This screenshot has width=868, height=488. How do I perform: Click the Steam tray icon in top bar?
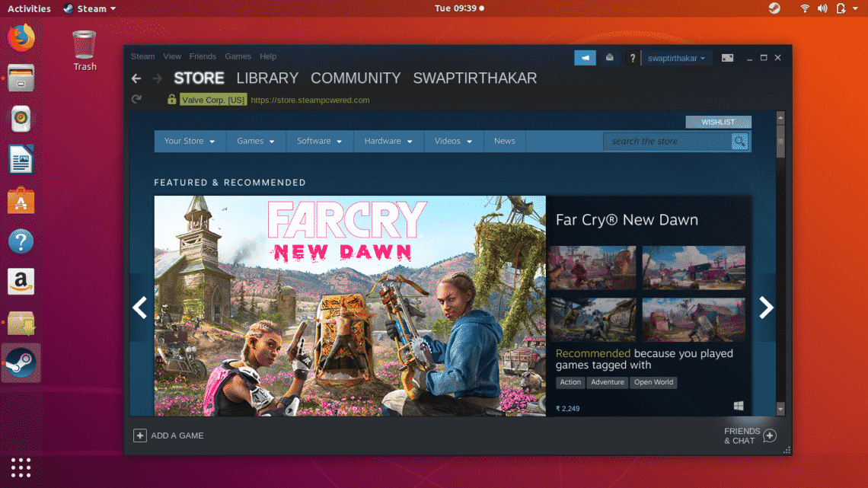774,8
